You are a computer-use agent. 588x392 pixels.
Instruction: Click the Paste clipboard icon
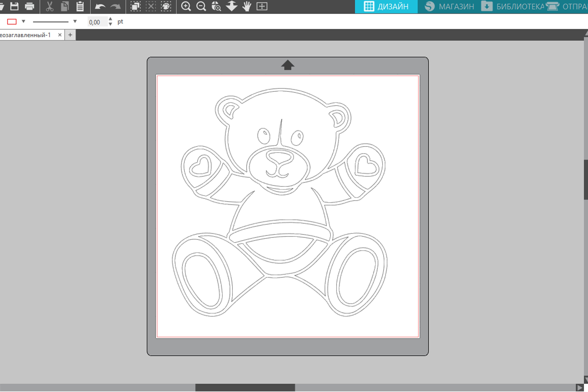[80, 6]
